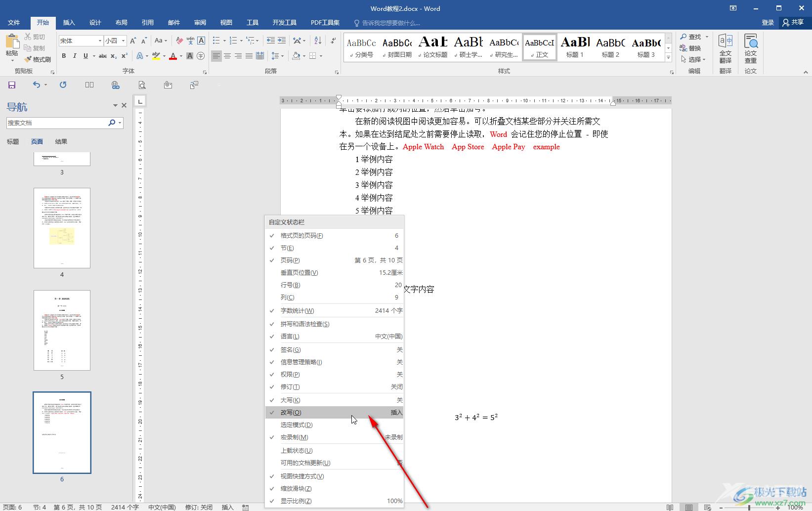Open the font size dropdown
This screenshot has height=511, width=812.
(123, 41)
